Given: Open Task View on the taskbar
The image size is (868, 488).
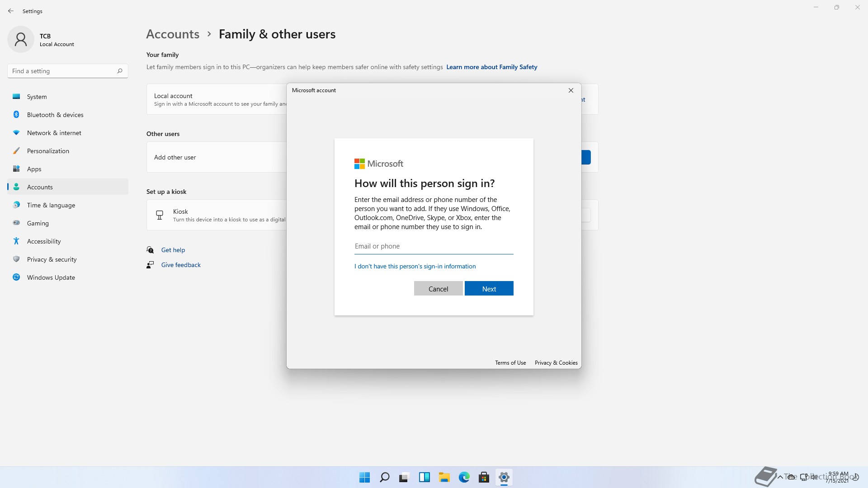Looking at the screenshot, I should [404, 477].
